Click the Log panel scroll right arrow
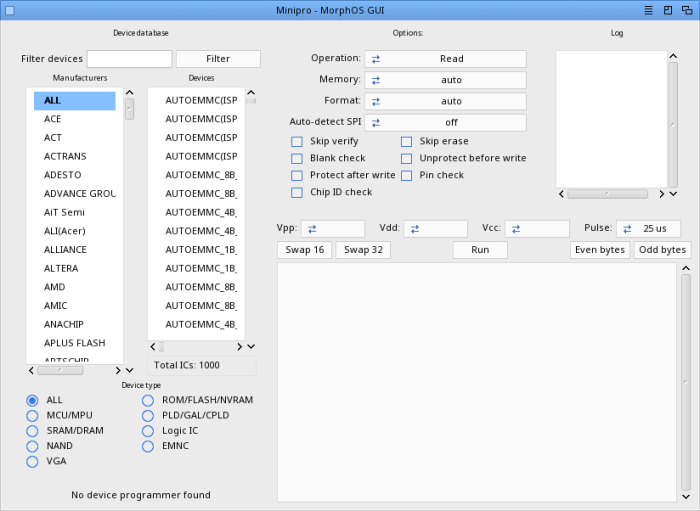The height and width of the screenshot is (511, 700). [662, 194]
